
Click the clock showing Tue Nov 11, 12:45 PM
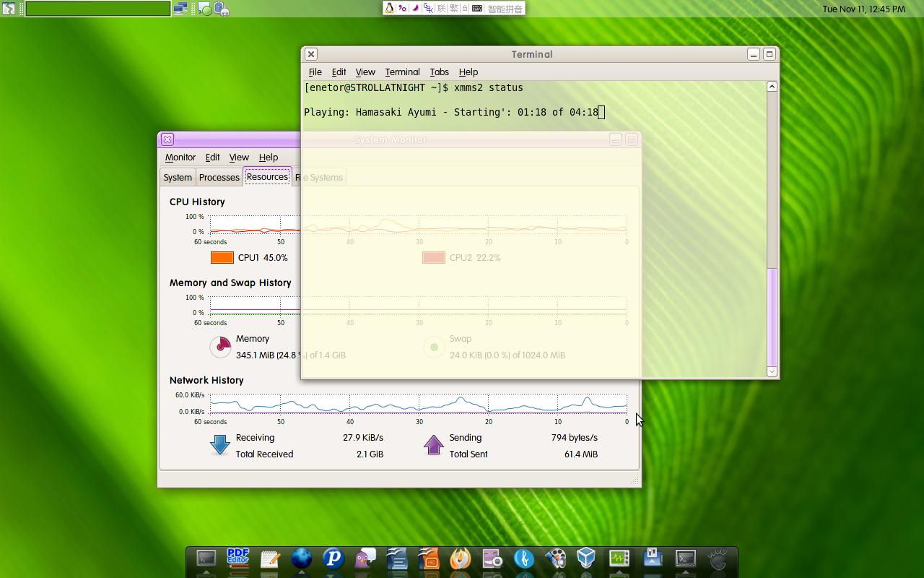(863, 9)
